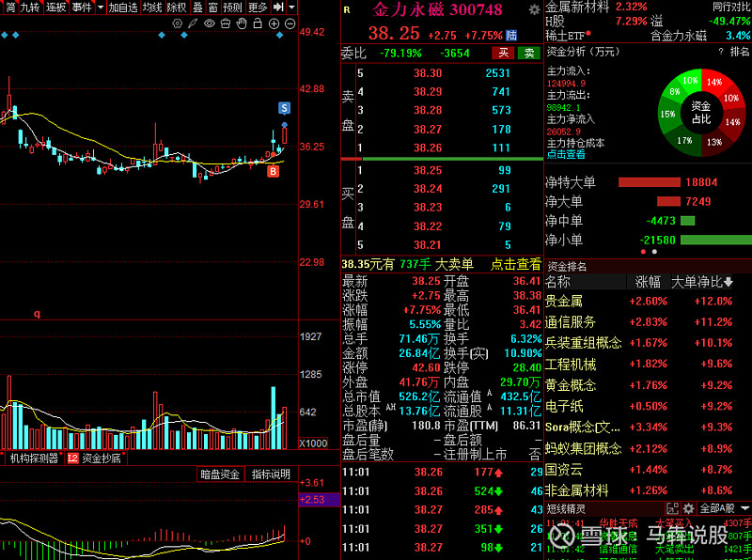Open the 连板 tab

click(56, 8)
